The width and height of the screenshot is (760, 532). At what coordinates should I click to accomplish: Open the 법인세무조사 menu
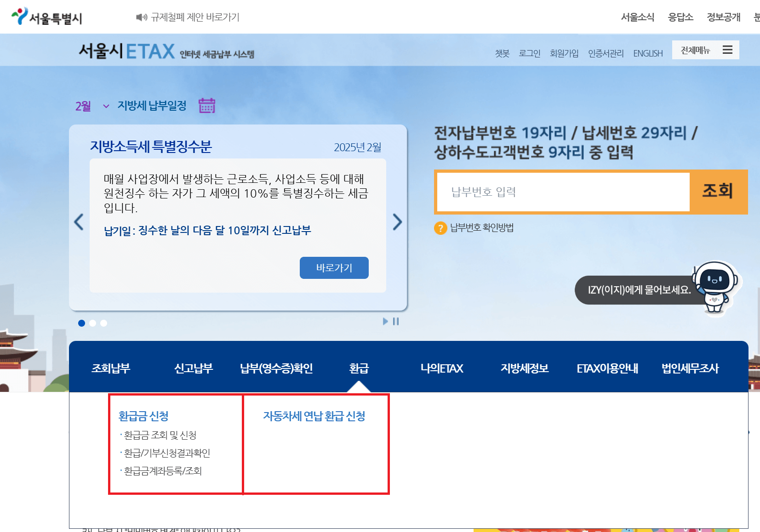pos(690,368)
